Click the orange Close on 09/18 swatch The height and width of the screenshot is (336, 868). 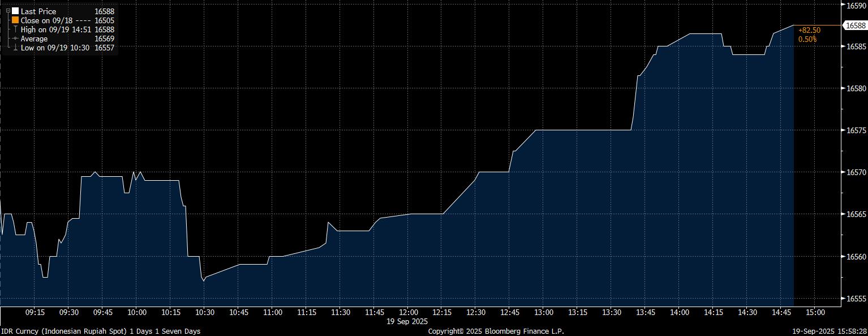tap(15, 20)
